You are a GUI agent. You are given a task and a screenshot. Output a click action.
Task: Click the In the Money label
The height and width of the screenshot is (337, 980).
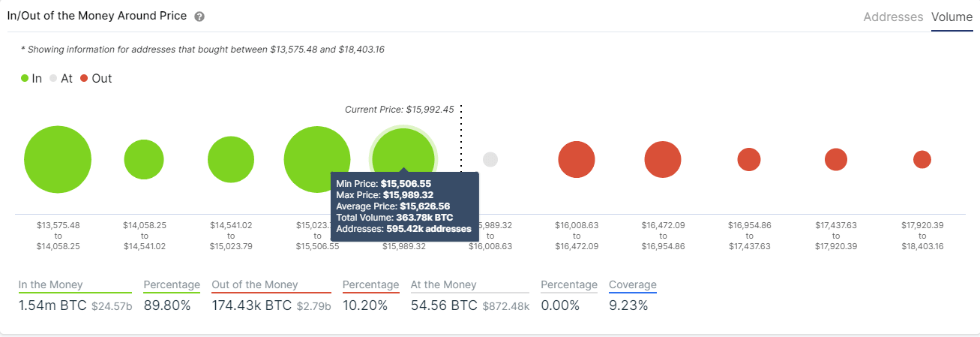[51, 285]
